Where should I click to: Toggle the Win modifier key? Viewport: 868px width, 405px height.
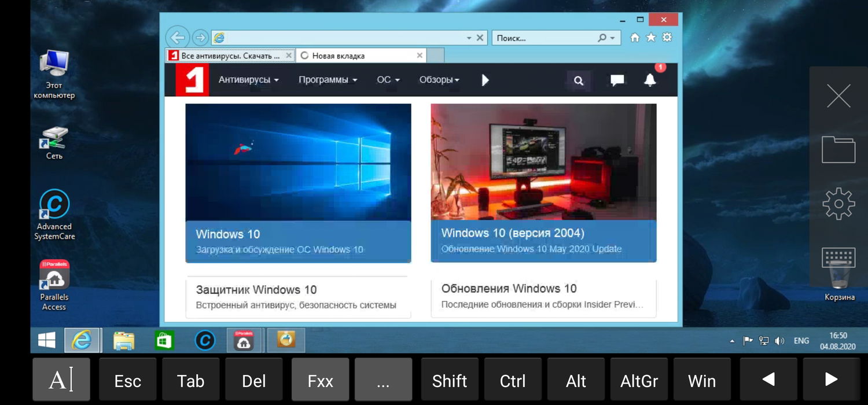click(x=702, y=381)
